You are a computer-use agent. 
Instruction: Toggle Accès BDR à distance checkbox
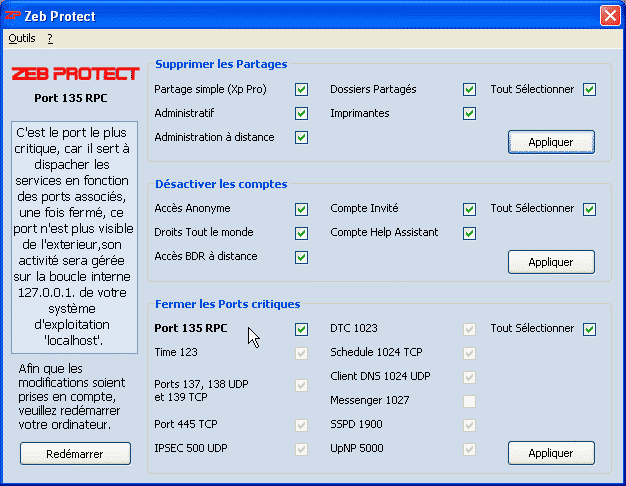pyautogui.click(x=301, y=257)
